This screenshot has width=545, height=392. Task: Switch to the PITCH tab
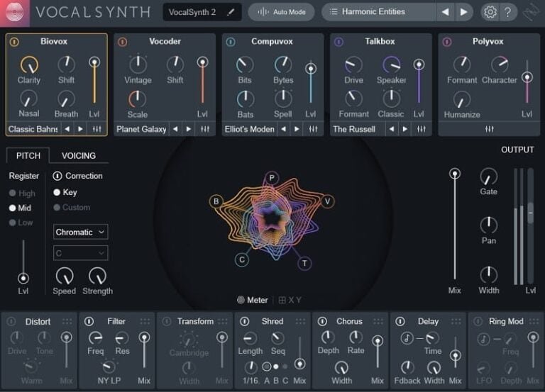click(x=28, y=155)
